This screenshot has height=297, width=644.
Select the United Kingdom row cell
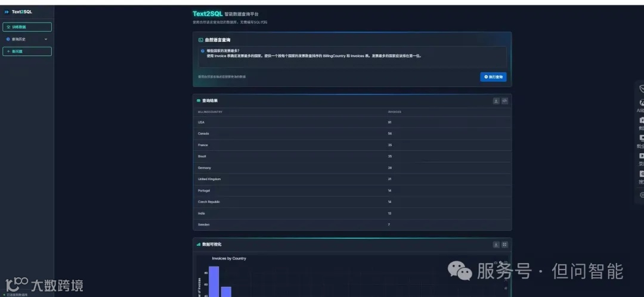pyautogui.click(x=209, y=179)
